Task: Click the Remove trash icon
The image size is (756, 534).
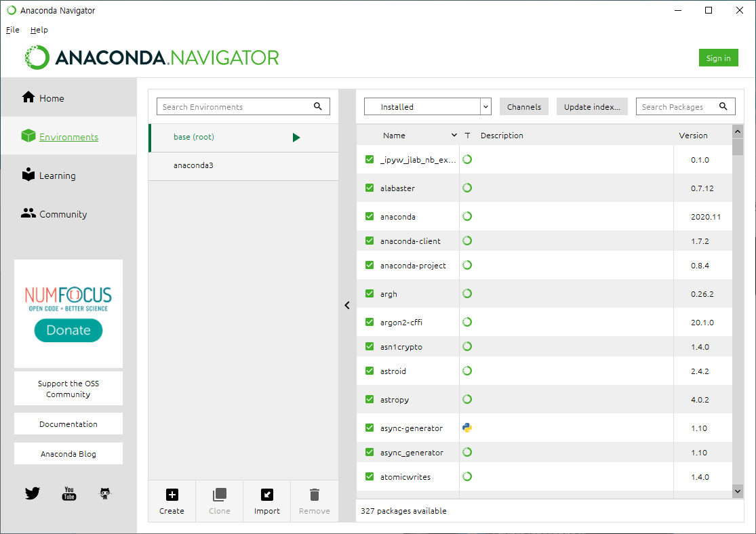Action: point(315,495)
